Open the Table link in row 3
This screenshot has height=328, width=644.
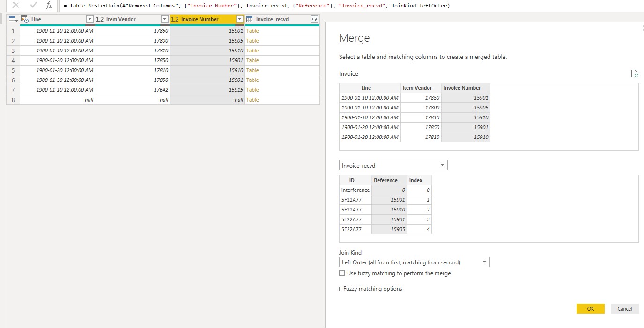coord(252,51)
